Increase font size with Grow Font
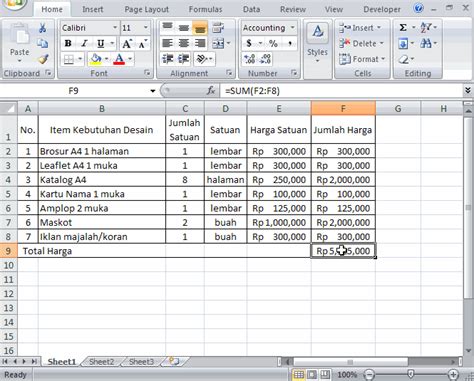The image size is (474, 381). tap(127, 43)
